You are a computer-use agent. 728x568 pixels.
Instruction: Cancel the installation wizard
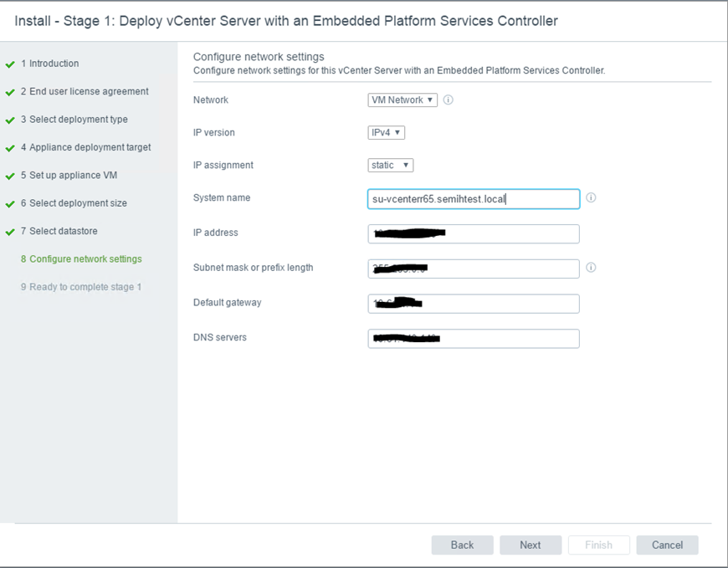667,545
